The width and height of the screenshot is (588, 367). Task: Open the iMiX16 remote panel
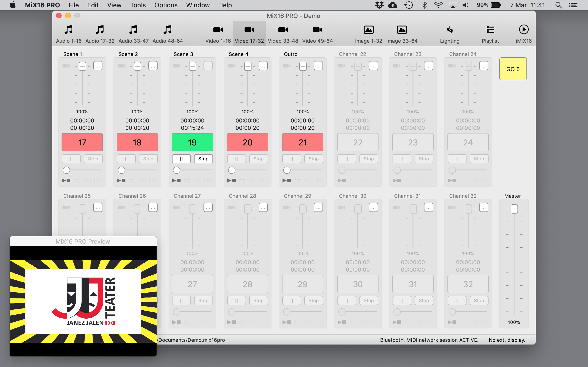pyautogui.click(x=523, y=34)
